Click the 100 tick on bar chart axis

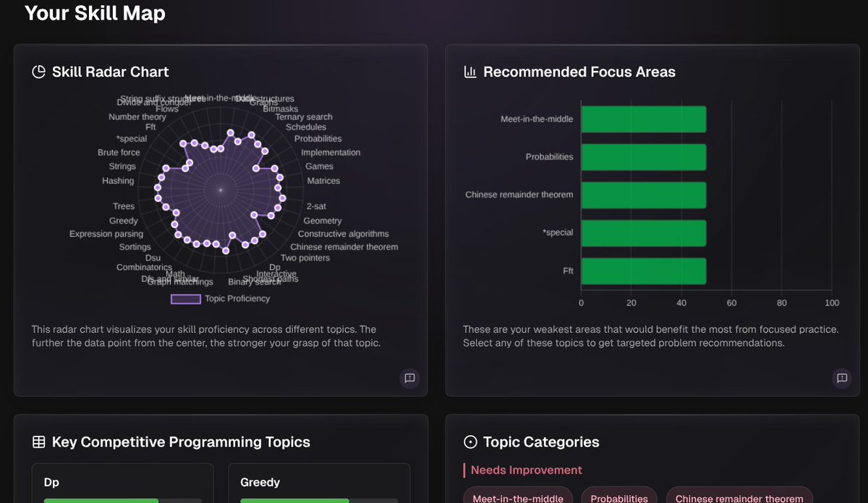832,303
